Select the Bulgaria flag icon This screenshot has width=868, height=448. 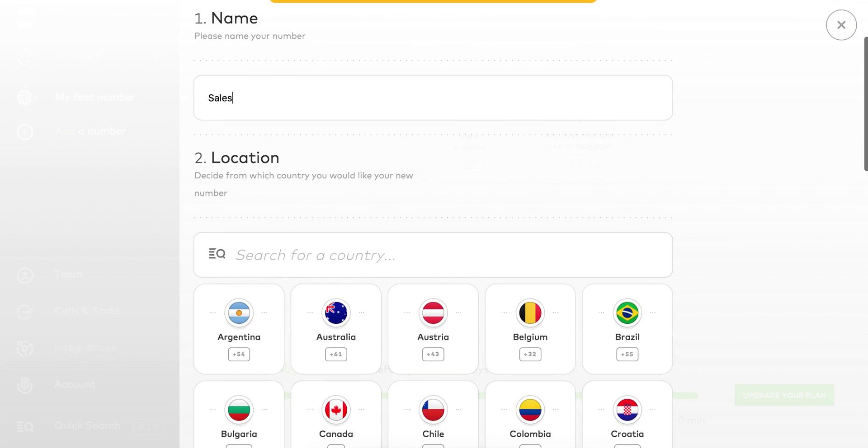[x=239, y=410]
